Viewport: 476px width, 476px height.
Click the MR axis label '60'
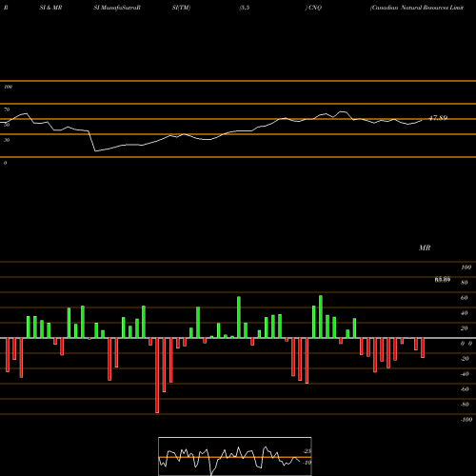pos(465,298)
